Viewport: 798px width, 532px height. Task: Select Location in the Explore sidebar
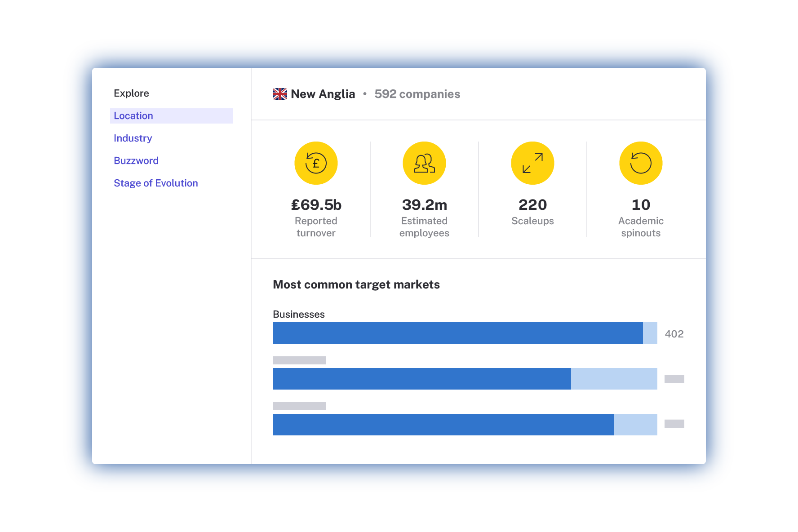pos(172,116)
